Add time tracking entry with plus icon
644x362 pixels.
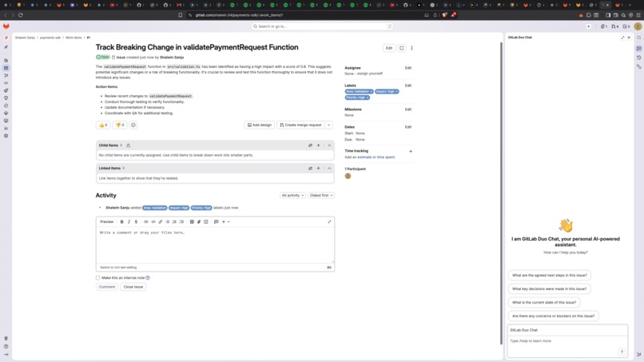tap(411, 151)
